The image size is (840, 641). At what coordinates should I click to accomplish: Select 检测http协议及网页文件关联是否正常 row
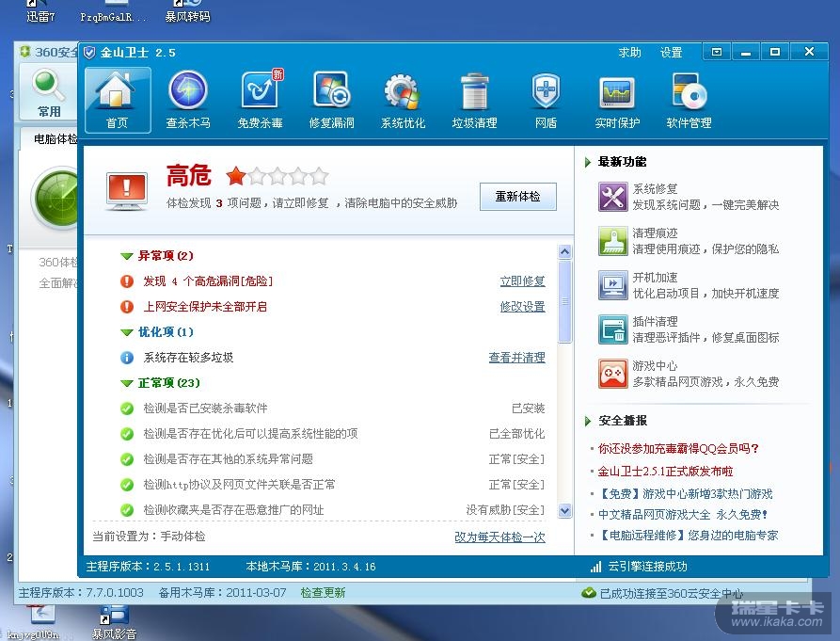pos(333,485)
